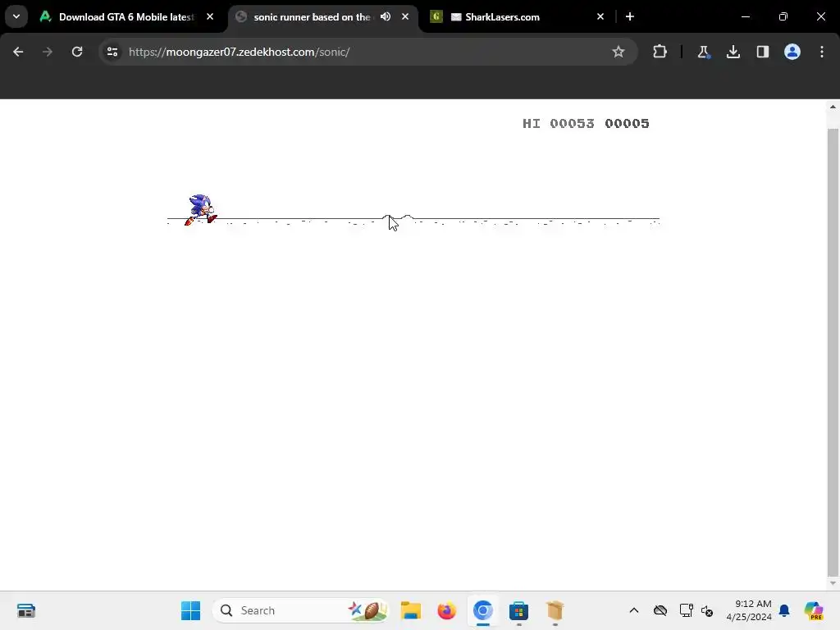Open the clock showing 9:12 AM
This screenshot has height=630, width=840.
click(749, 610)
